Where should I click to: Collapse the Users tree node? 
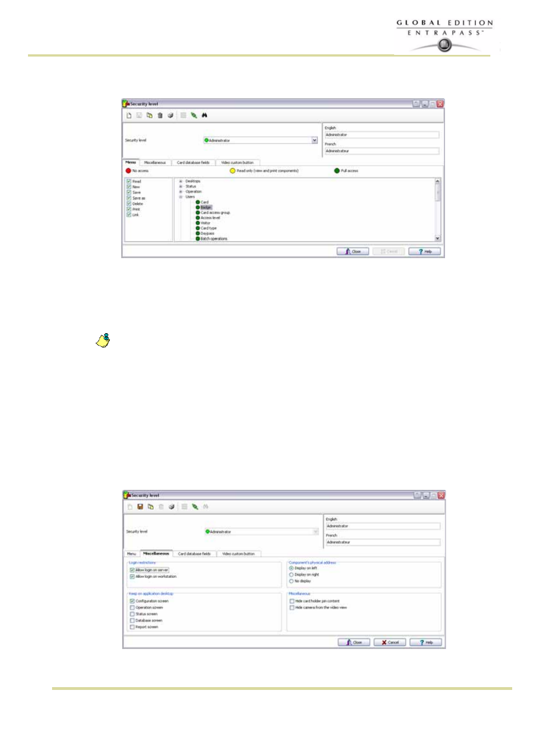pos(181,197)
